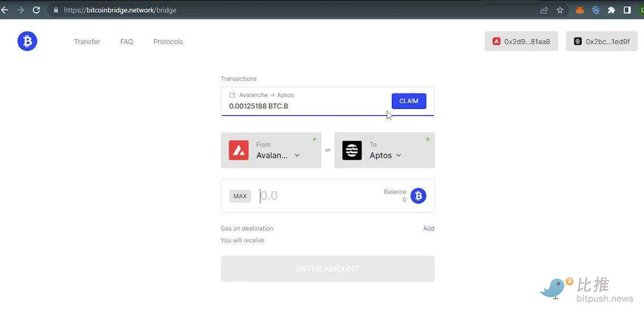Open the transaction external link icon

point(232,95)
